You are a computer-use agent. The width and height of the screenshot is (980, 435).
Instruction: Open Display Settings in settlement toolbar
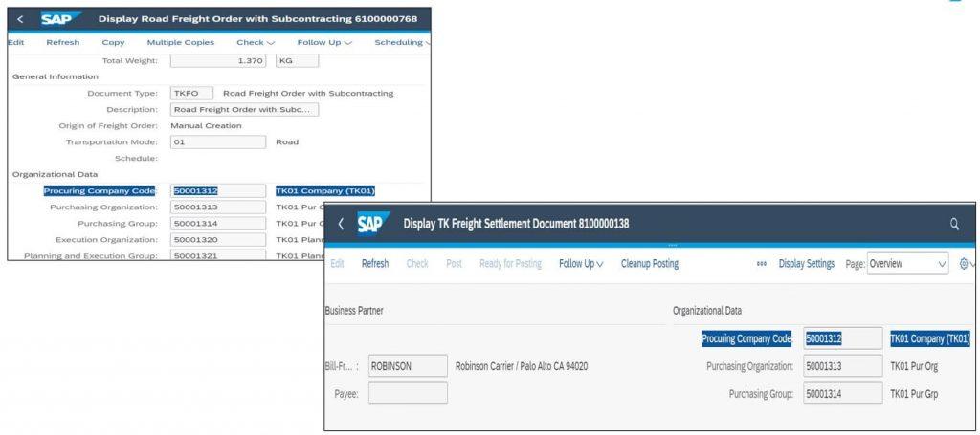[806, 264]
